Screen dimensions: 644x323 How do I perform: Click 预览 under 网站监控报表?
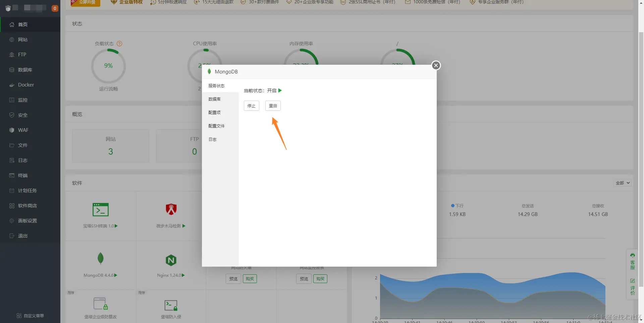tap(304, 279)
